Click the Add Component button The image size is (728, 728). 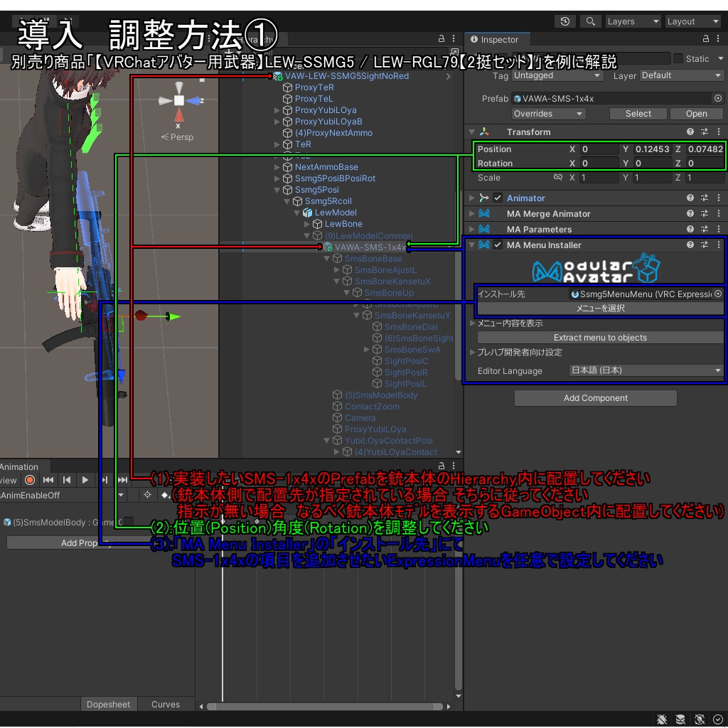click(595, 398)
